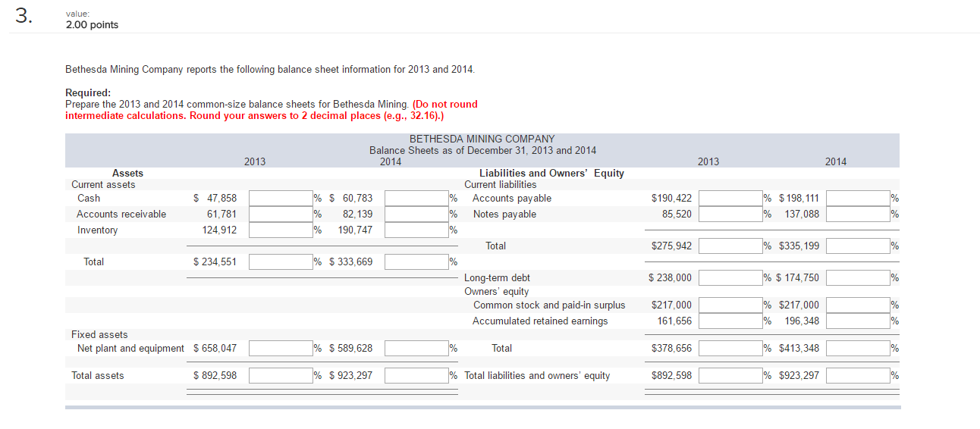Click Notes payable 2014 percent input
Viewport: 980px width, 429px height.
(858, 214)
